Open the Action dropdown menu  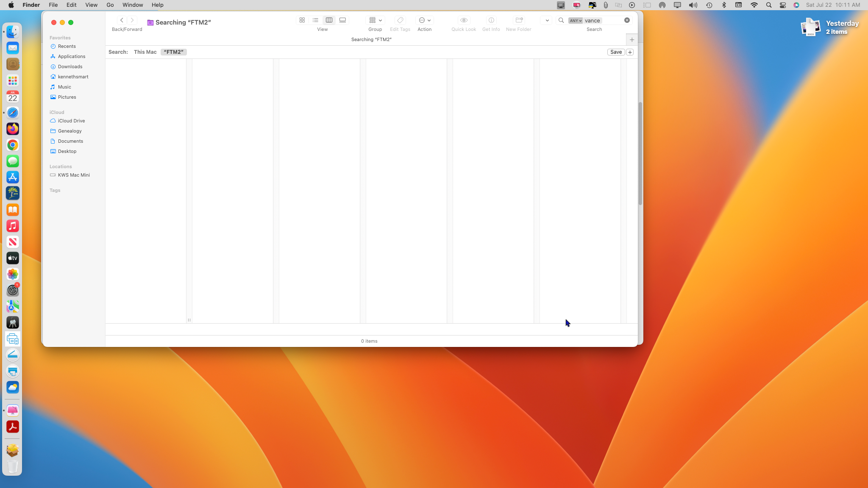pyautogui.click(x=424, y=20)
